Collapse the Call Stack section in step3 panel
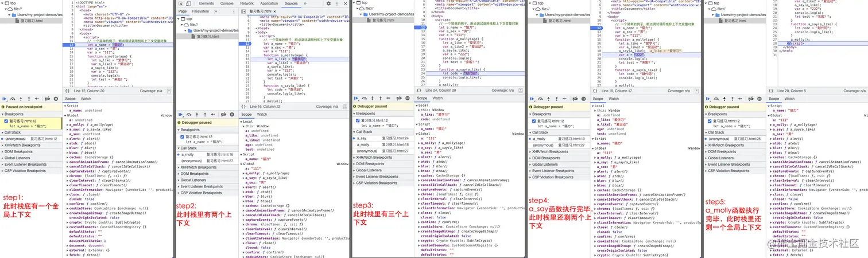The image size is (868, 258). point(383,132)
